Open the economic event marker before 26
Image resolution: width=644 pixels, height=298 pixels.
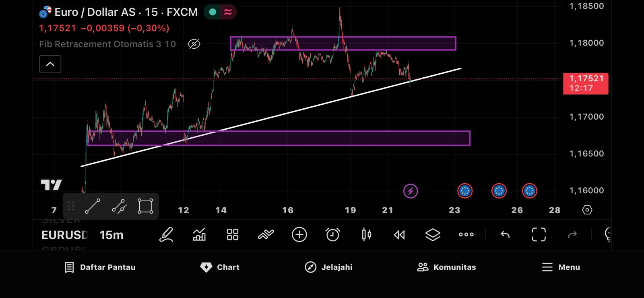pyautogui.click(x=499, y=191)
